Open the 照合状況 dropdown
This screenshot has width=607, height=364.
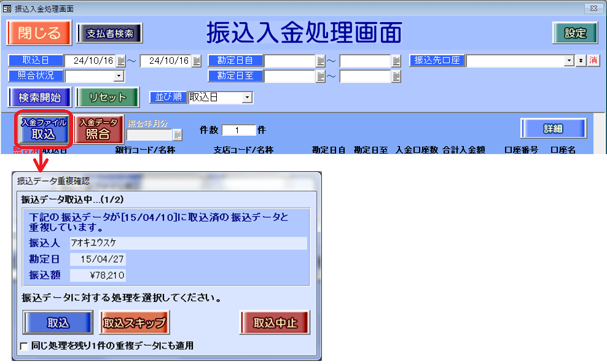coord(119,76)
